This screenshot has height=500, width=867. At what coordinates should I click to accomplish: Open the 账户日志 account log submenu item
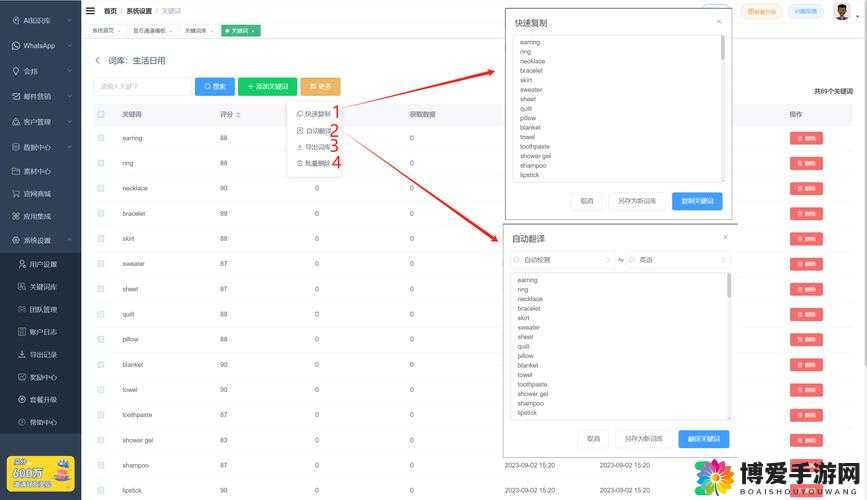[40, 332]
